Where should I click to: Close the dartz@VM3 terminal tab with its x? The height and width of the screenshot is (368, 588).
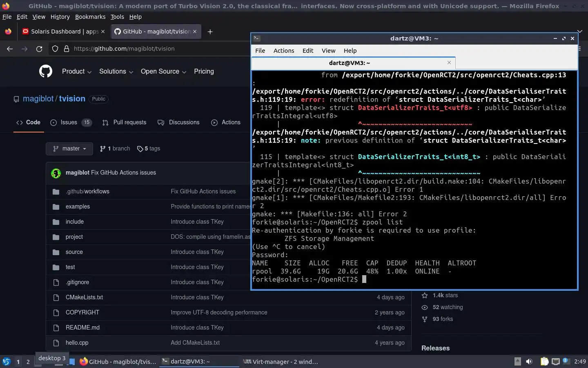point(449,63)
